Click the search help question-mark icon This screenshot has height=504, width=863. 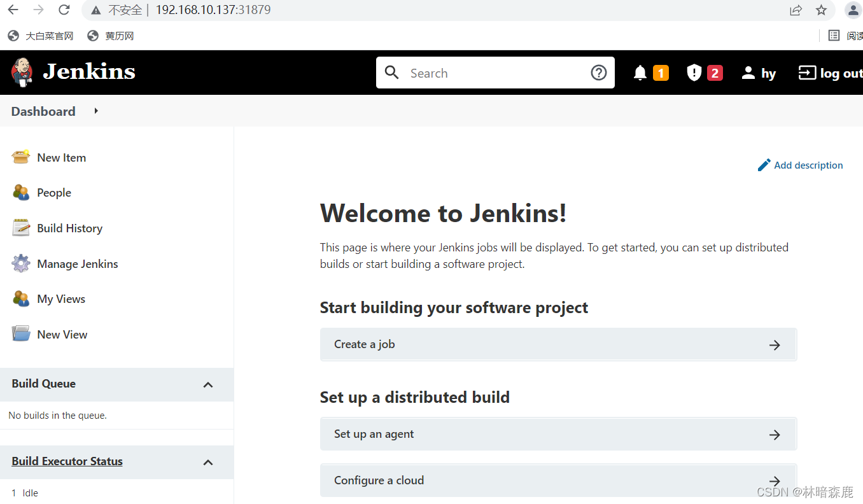[599, 73]
